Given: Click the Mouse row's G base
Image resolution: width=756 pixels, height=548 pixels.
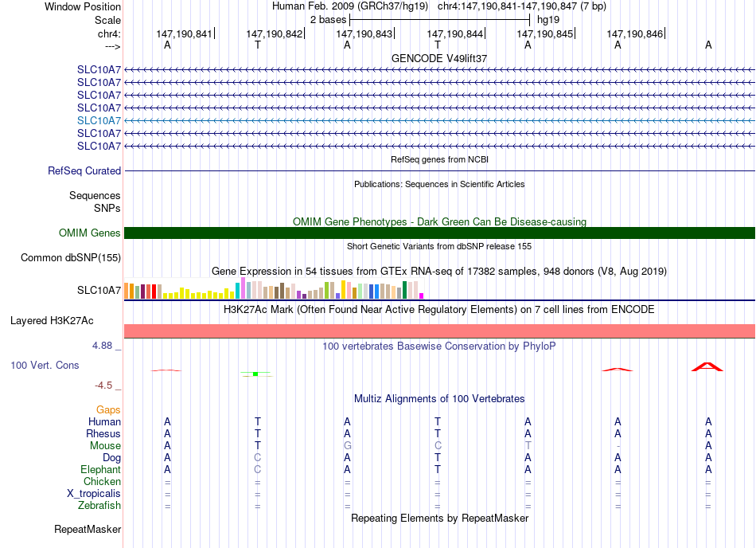Looking at the screenshot, I should (347, 446).
